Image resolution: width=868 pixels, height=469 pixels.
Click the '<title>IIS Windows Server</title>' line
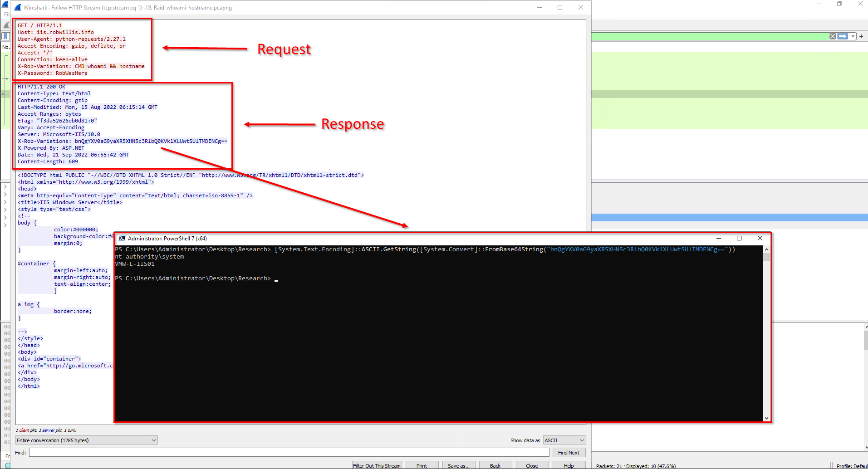point(70,202)
